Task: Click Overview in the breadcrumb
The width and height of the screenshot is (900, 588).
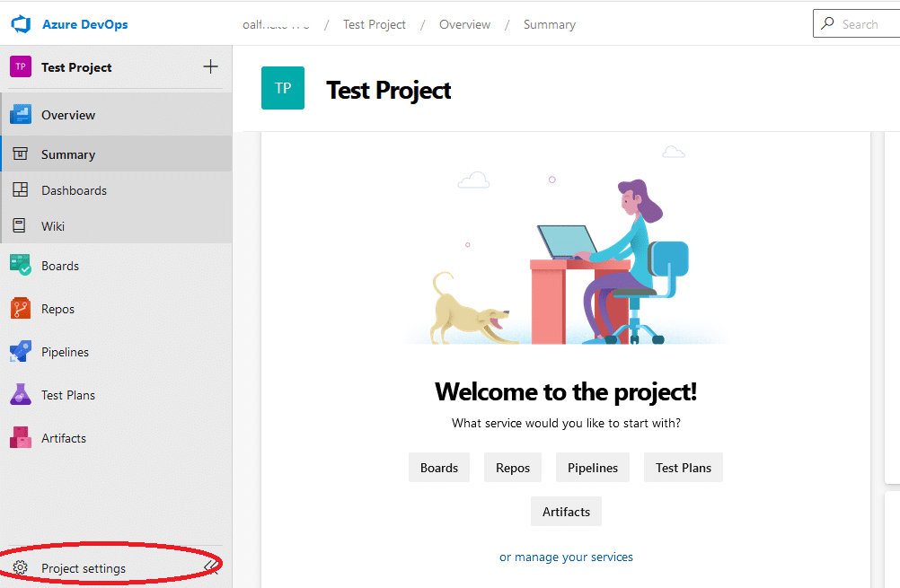Action: pos(465,24)
